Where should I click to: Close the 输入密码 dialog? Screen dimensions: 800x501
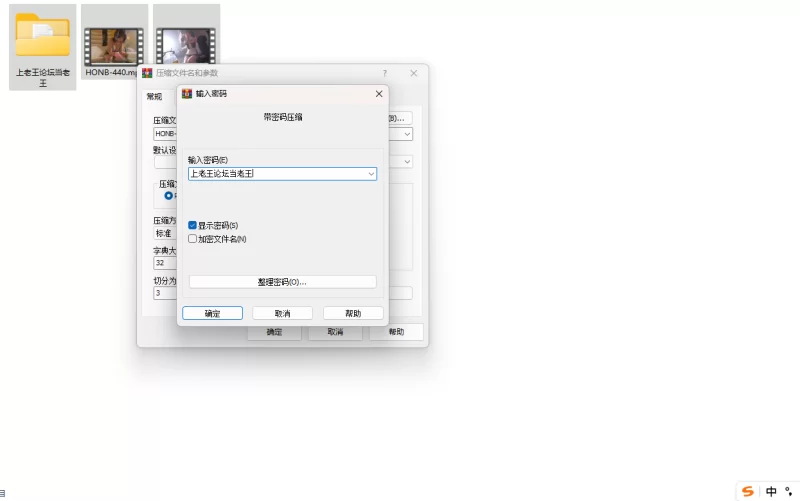tap(379, 94)
